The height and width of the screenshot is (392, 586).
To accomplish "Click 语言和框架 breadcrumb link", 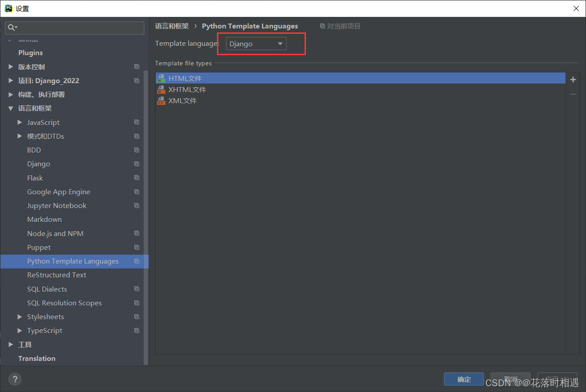I will coord(172,26).
